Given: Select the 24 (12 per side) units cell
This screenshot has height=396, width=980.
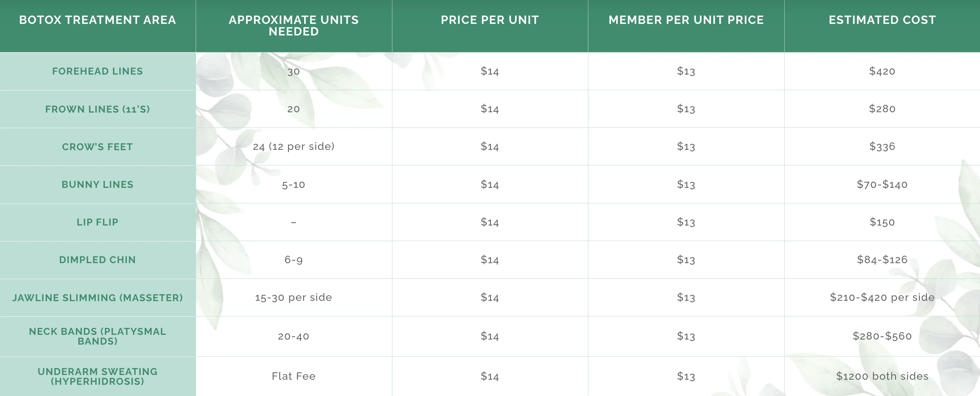Looking at the screenshot, I should 293,147.
